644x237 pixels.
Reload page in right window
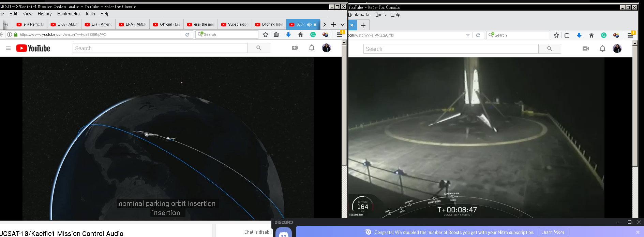click(x=478, y=35)
